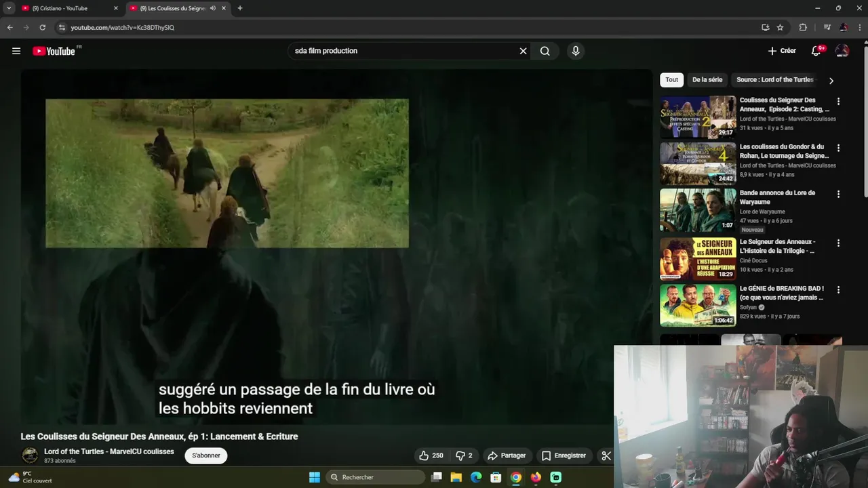Open Bande annonce du Lore de Waryaume title
This screenshot has width=868, height=488.
pos(777,197)
